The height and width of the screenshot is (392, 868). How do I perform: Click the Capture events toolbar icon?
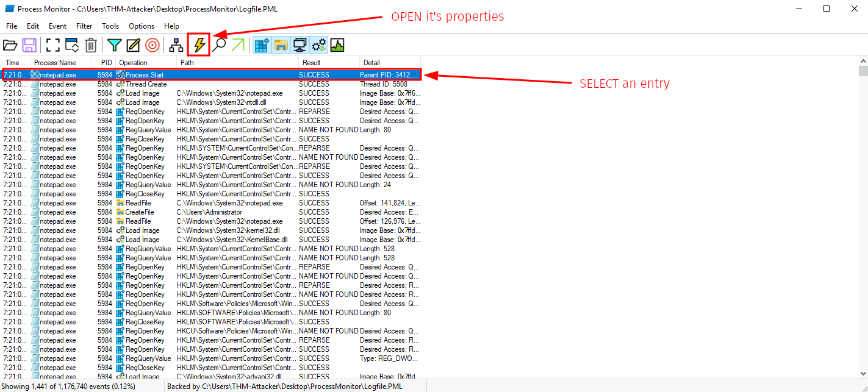pos(52,45)
